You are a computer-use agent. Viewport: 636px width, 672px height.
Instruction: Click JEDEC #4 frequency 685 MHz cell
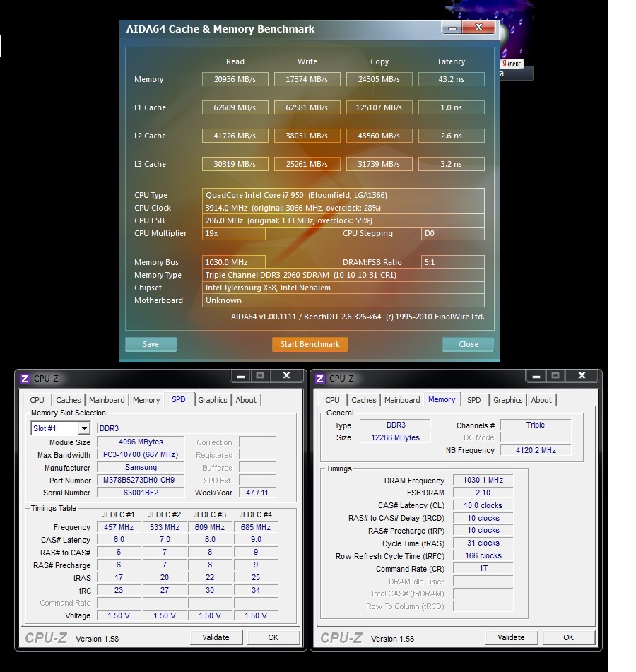click(256, 527)
